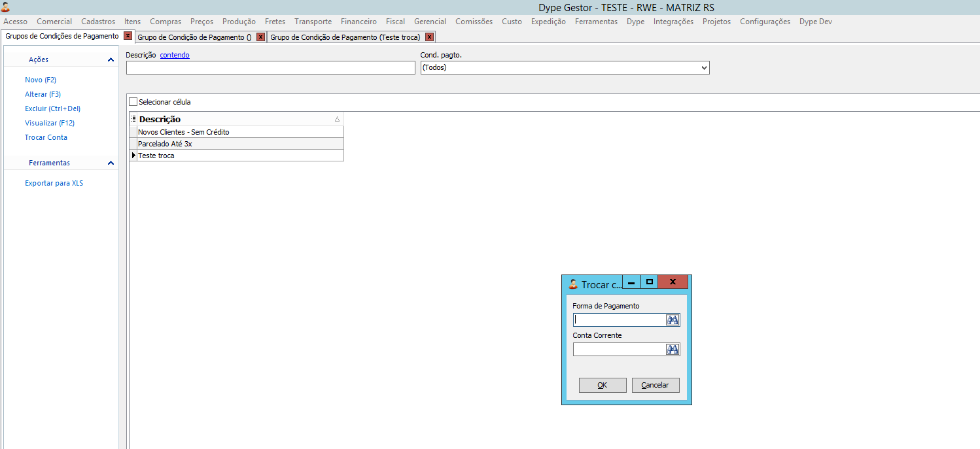Open the Comercial menu

54,22
